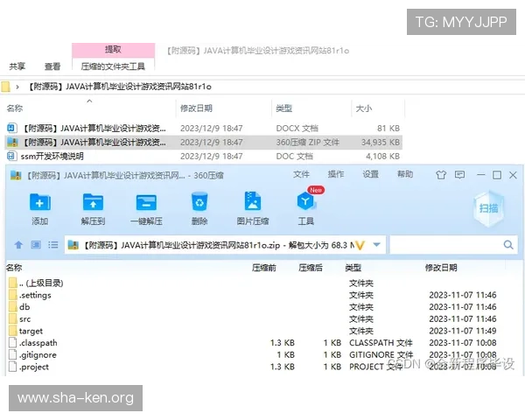Switch to the list view mode button
Screen dimensions: 525x420
(x=52, y=245)
